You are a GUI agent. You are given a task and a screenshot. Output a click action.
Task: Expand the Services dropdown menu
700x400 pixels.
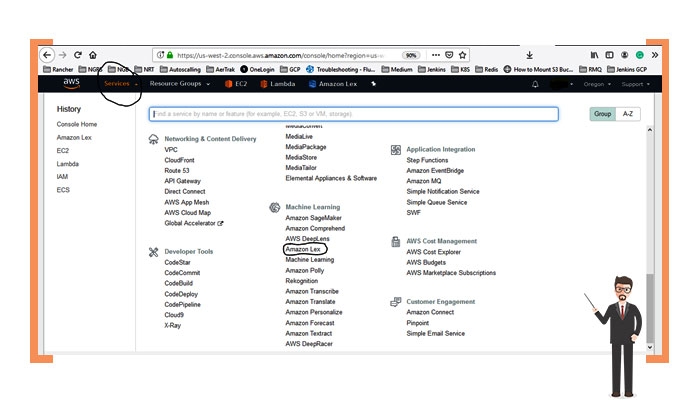[119, 84]
